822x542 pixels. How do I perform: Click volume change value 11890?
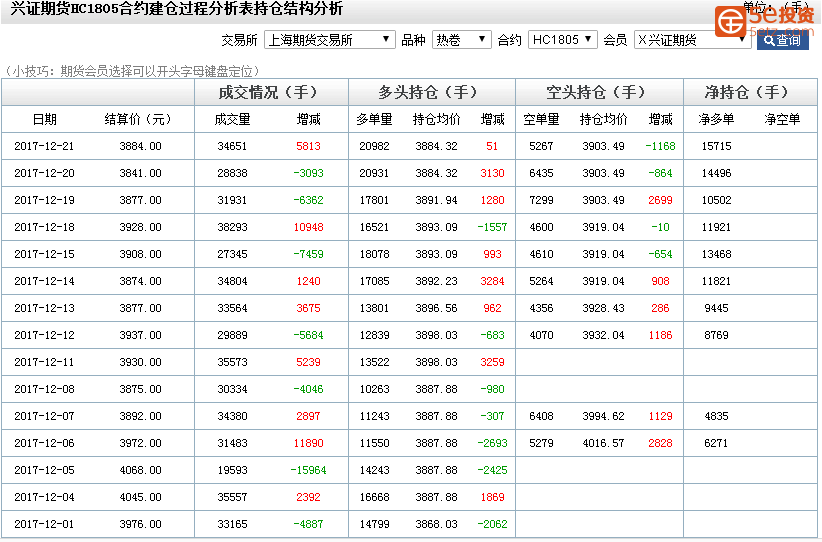[x=308, y=443]
